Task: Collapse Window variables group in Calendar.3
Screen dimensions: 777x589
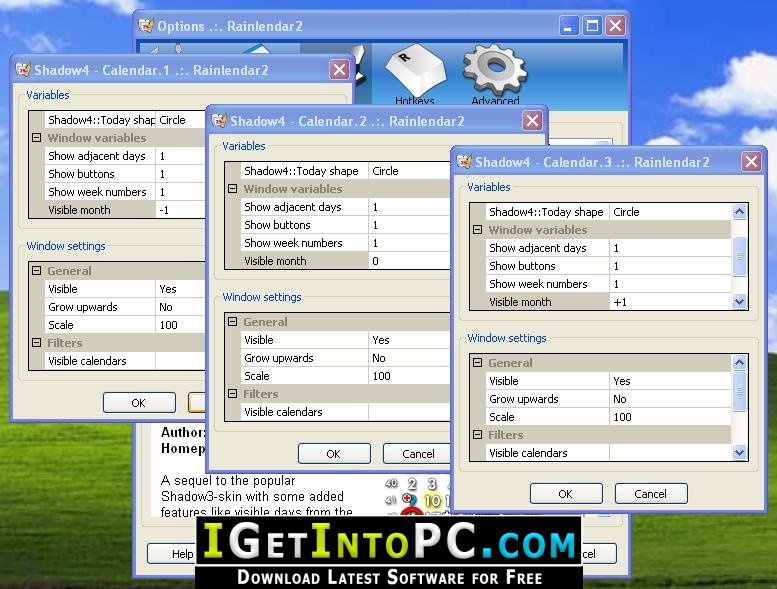Action: click(478, 230)
